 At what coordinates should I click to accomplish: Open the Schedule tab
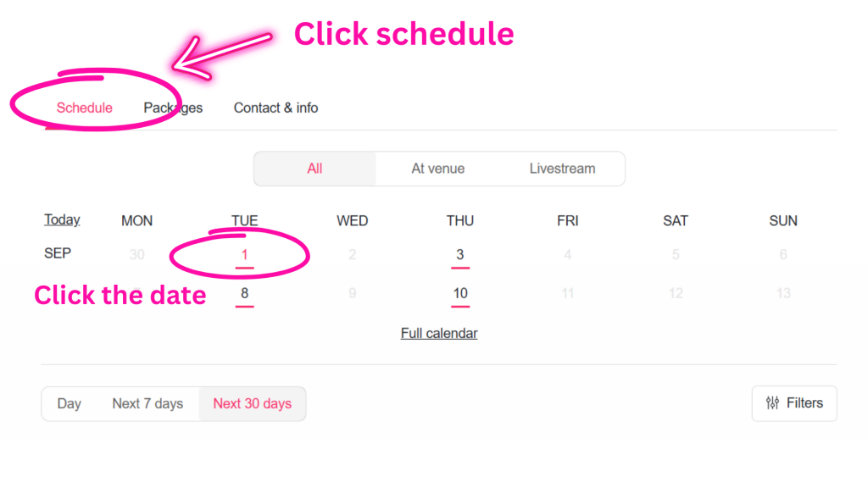(x=84, y=108)
